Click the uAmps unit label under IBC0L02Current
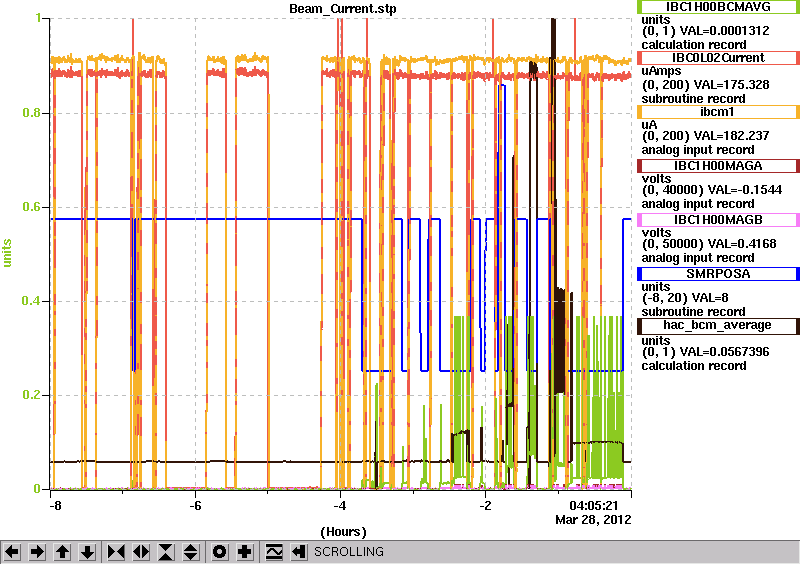 pos(661,71)
